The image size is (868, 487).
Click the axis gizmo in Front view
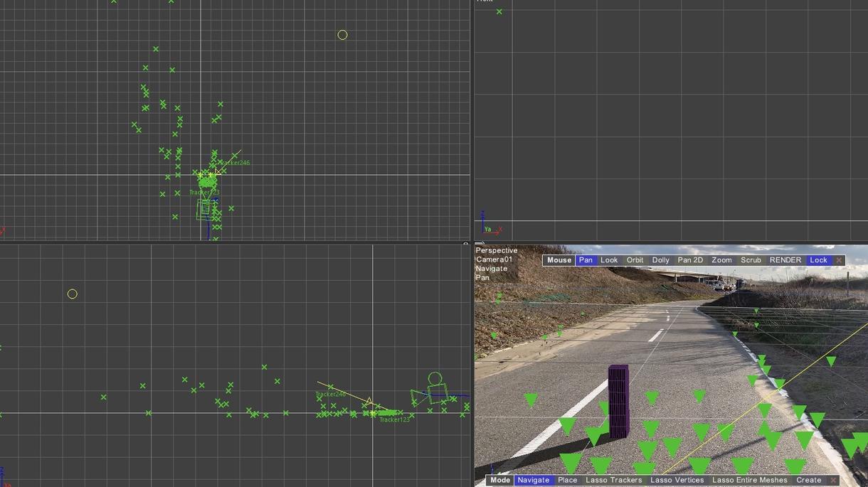[x=489, y=223]
